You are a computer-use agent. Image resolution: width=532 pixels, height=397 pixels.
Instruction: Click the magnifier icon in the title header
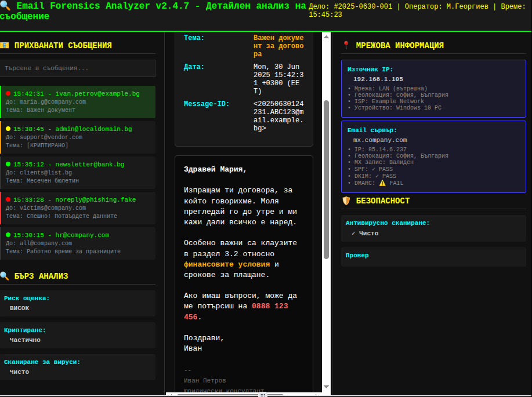5,6
